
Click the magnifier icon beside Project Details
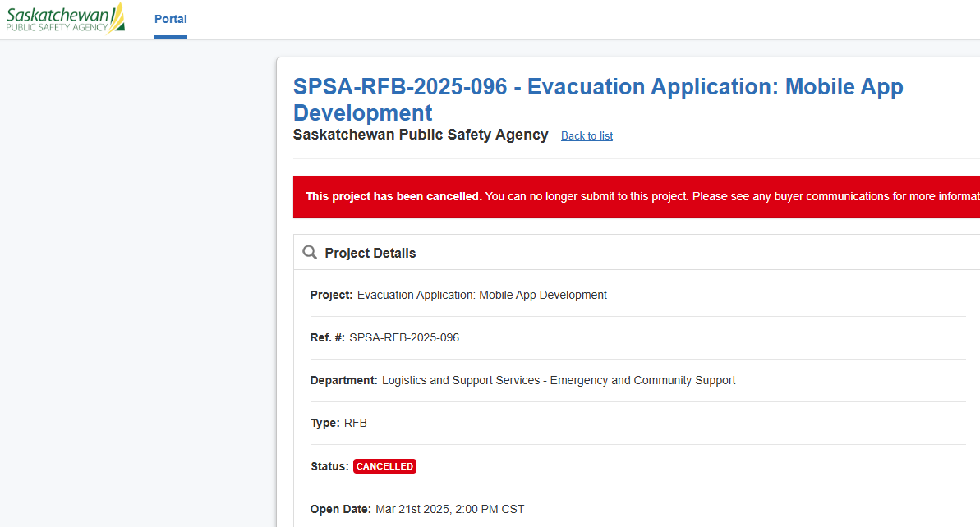point(310,252)
